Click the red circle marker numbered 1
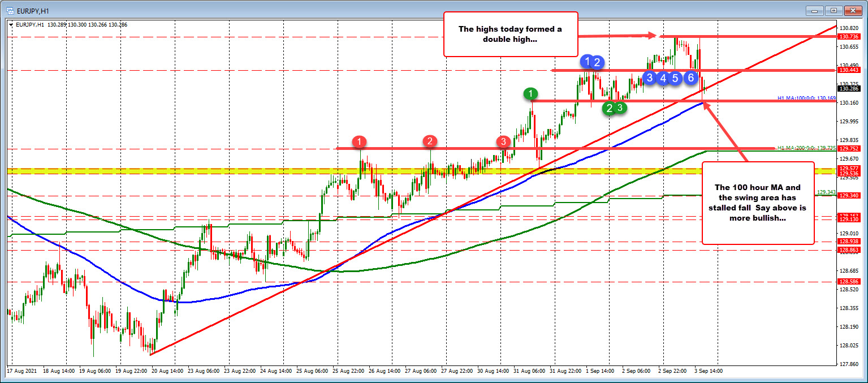Screen dimensions: 868x383 (x=360, y=141)
